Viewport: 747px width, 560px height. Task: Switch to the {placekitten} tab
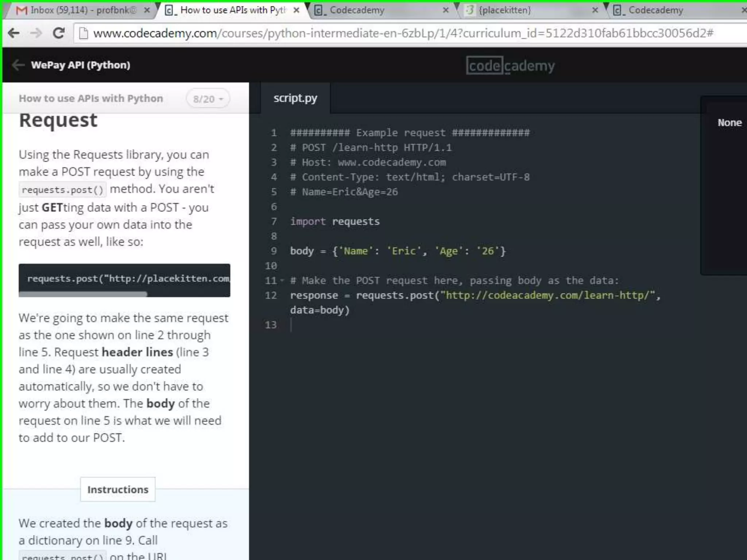(x=531, y=10)
